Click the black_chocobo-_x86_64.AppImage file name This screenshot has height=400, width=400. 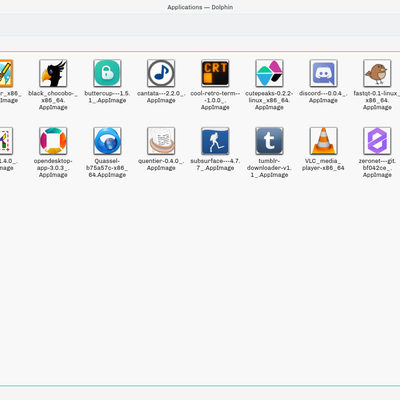point(53,100)
